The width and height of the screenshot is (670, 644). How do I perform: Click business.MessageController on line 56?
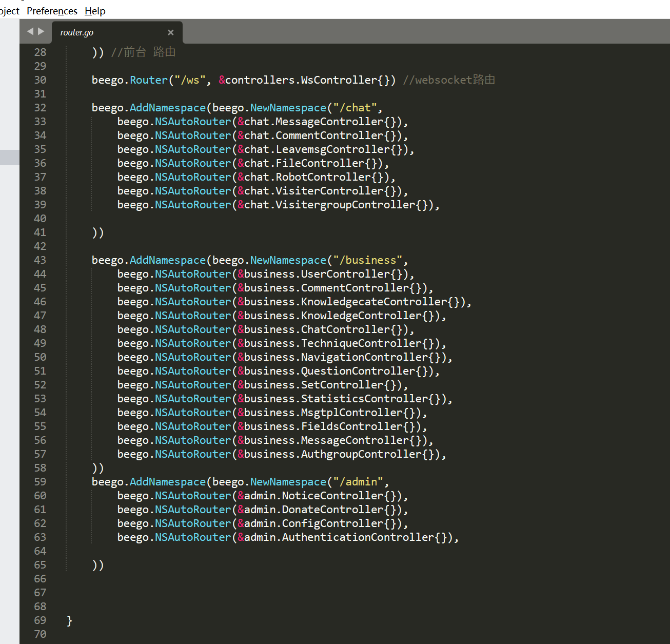[x=326, y=440]
